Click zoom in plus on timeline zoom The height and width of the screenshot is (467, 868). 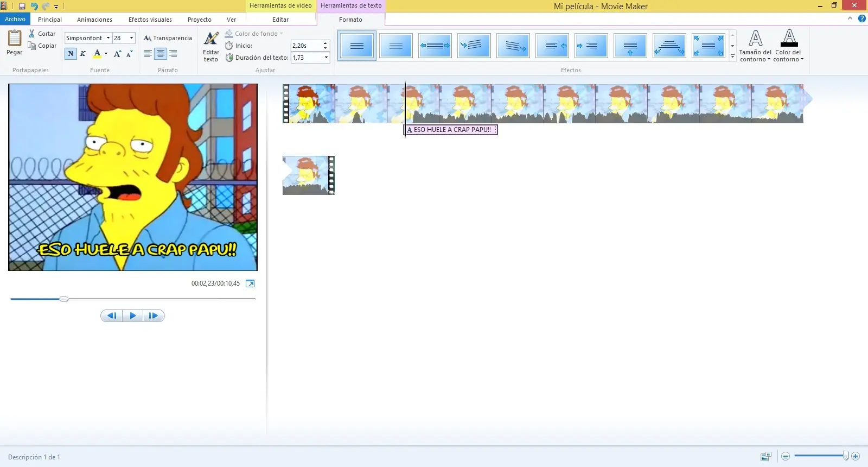pos(856,456)
